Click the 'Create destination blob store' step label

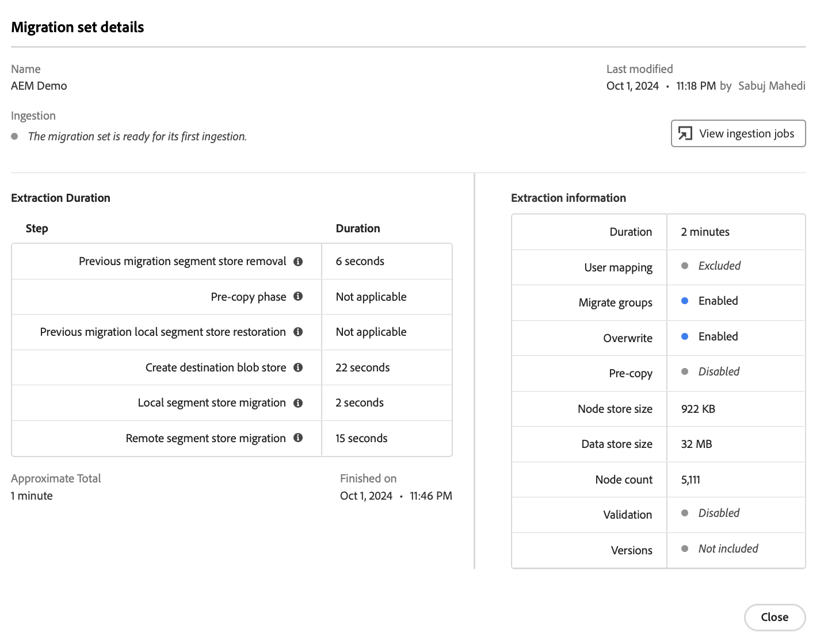tap(216, 367)
